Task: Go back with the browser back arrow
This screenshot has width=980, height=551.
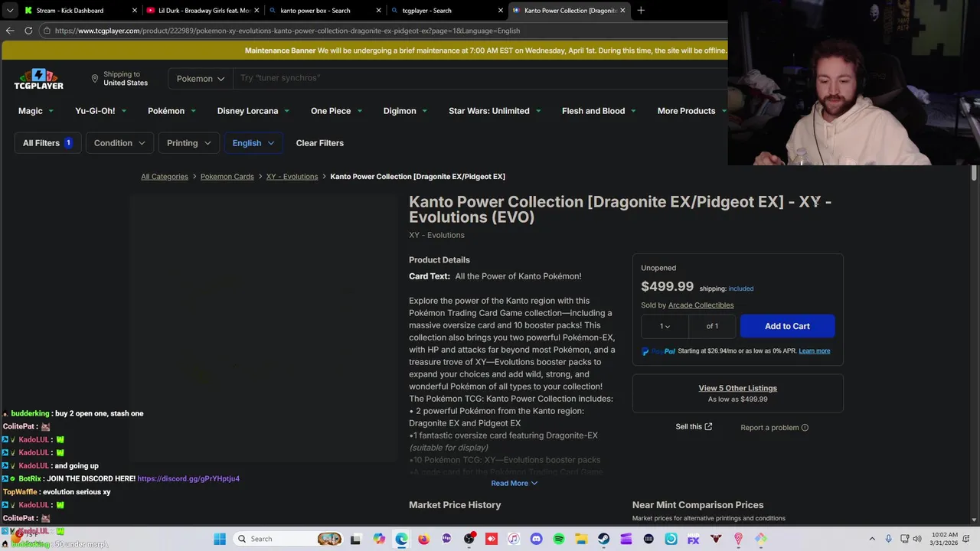Action: [x=10, y=31]
